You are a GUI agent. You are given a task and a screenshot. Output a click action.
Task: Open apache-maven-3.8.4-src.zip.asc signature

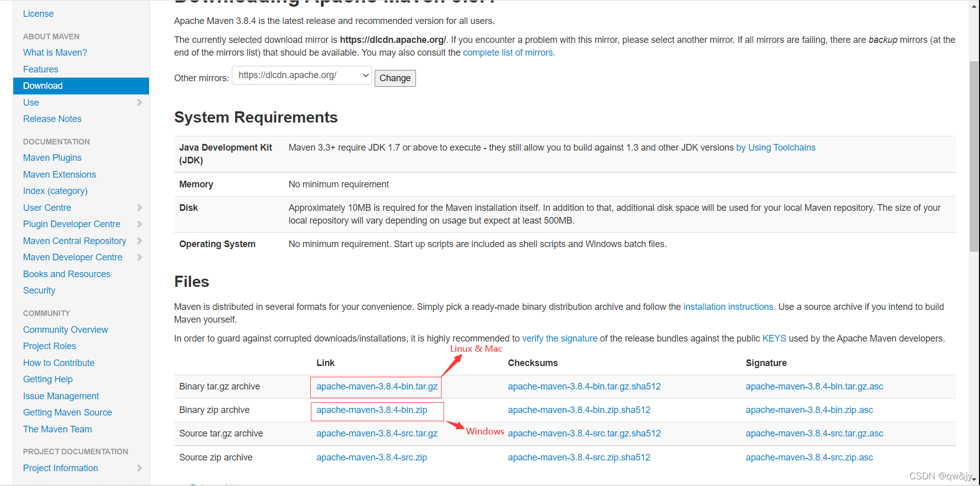pos(810,457)
